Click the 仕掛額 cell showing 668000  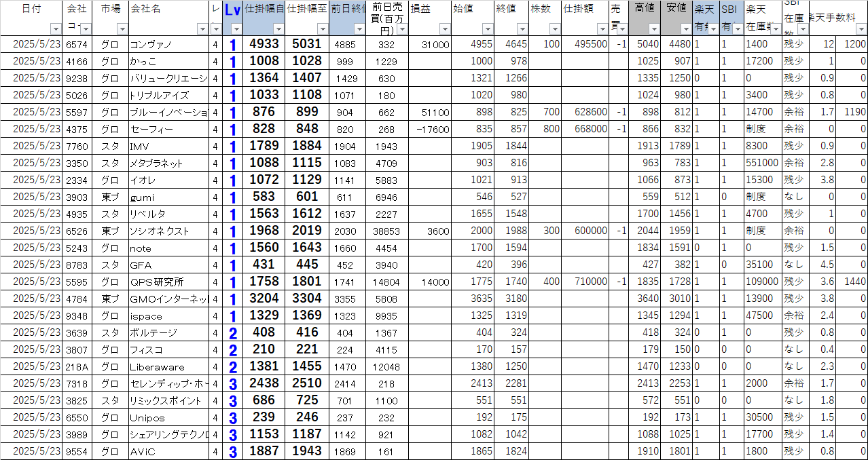pyautogui.click(x=585, y=129)
